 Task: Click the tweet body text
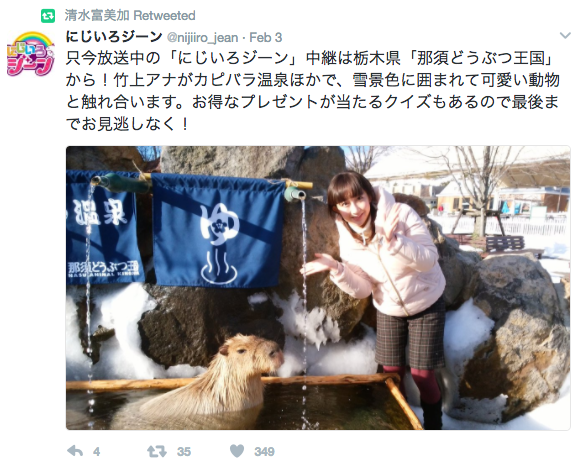click(x=313, y=91)
